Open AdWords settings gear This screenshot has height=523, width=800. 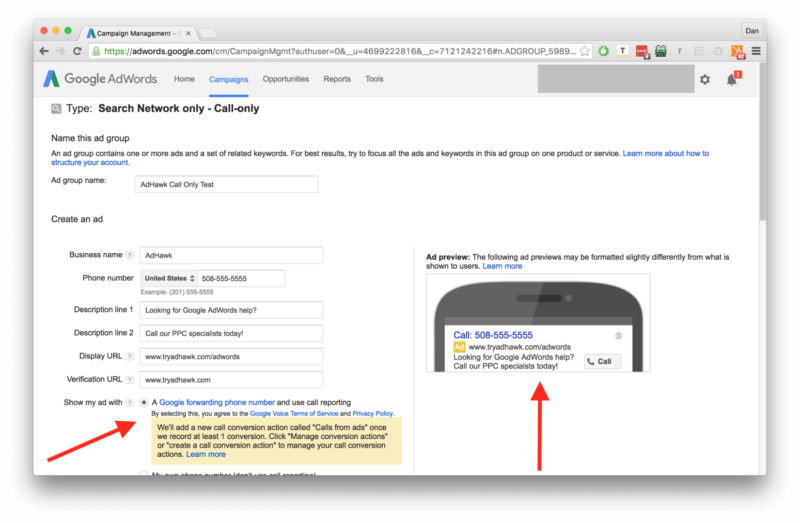pos(705,79)
